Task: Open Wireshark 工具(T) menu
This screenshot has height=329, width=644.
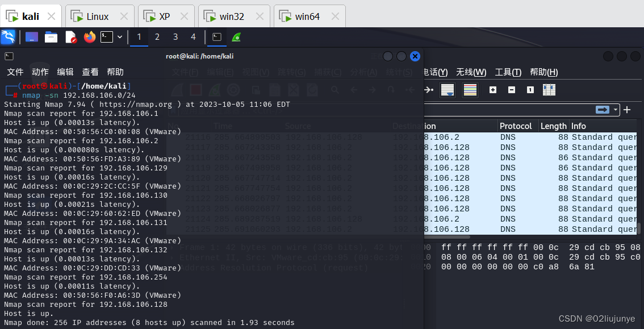Action: pyautogui.click(x=508, y=72)
